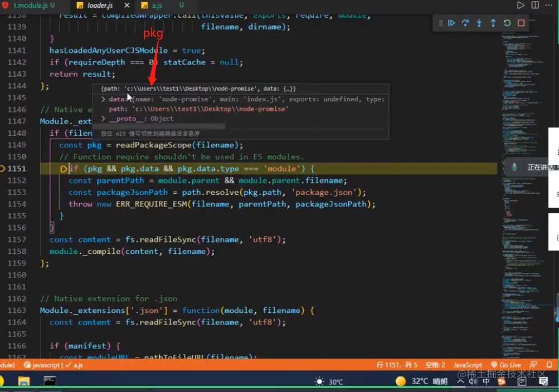The height and width of the screenshot is (392, 559).
Task: Click the debug Stop icon
Action: click(521, 23)
